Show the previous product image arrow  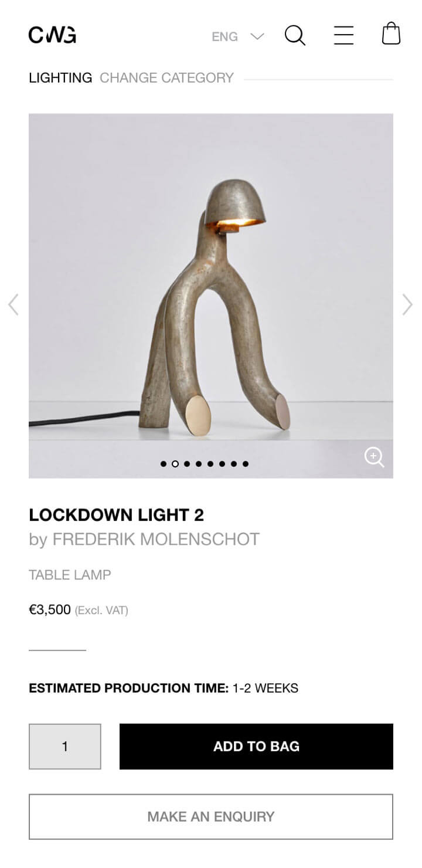click(x=13, y=304)
